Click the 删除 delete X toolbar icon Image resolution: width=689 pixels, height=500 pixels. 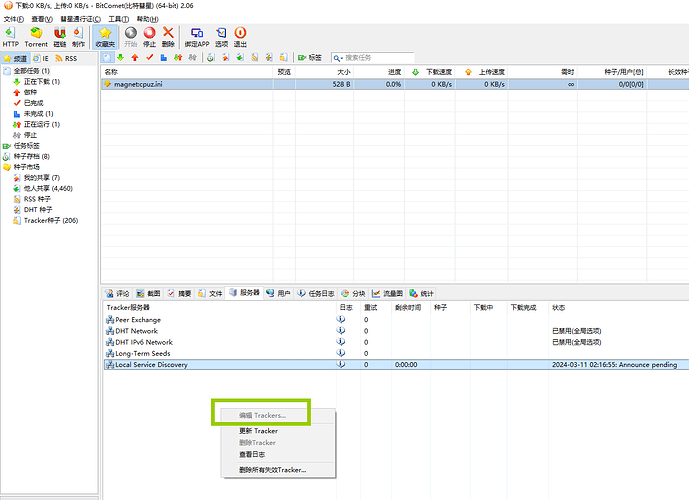[168, 37]
